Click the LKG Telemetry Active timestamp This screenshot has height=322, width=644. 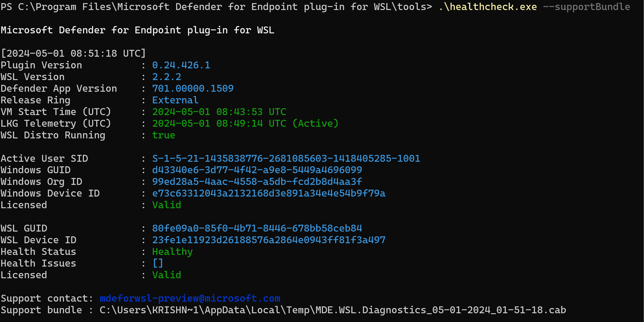click(x=245, y=124)
